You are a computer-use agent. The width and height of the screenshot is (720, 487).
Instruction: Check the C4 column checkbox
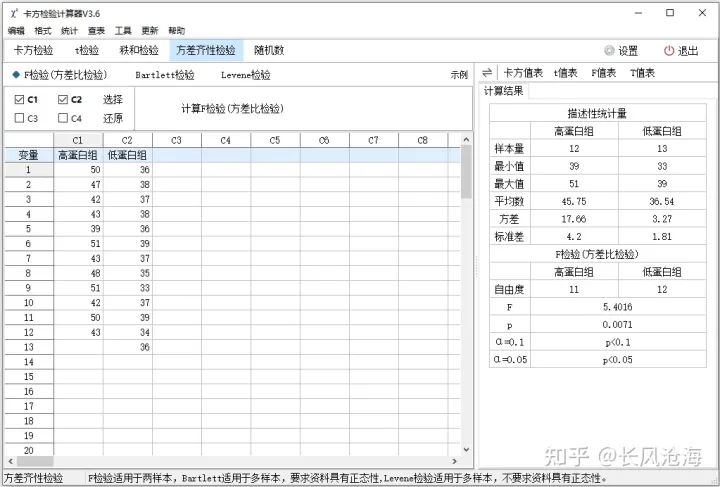tap(63, 118)
